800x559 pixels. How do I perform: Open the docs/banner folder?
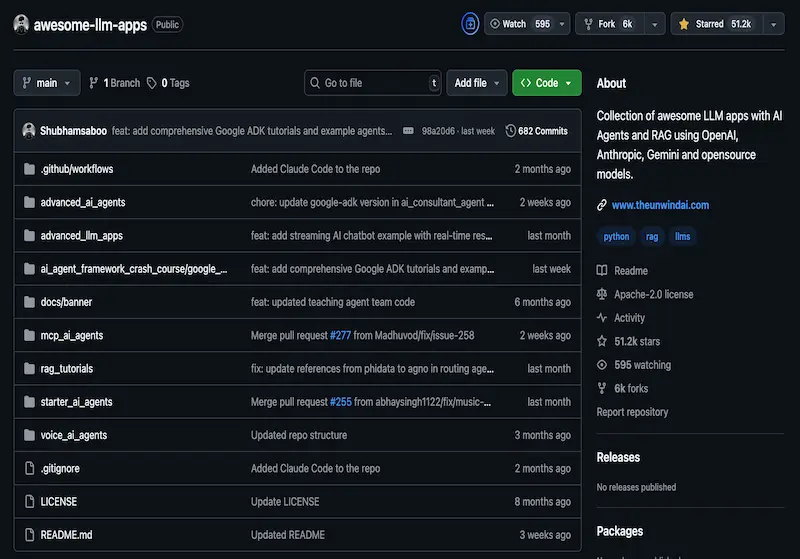(x=66, y=302)
